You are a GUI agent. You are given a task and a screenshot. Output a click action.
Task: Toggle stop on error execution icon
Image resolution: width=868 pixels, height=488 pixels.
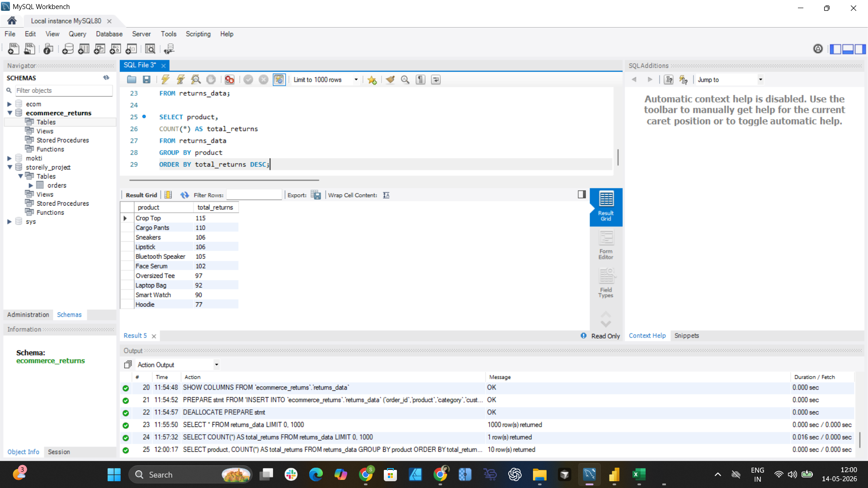230,80
